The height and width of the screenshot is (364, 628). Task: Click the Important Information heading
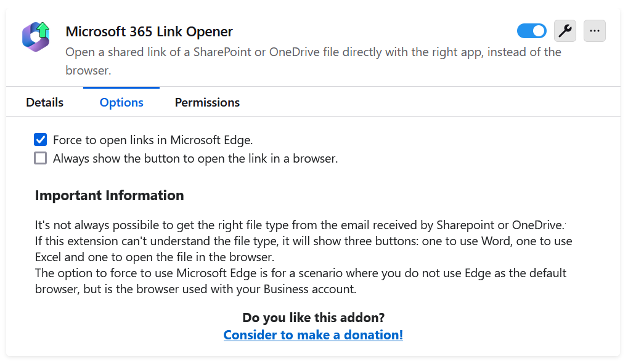(109, 195)
